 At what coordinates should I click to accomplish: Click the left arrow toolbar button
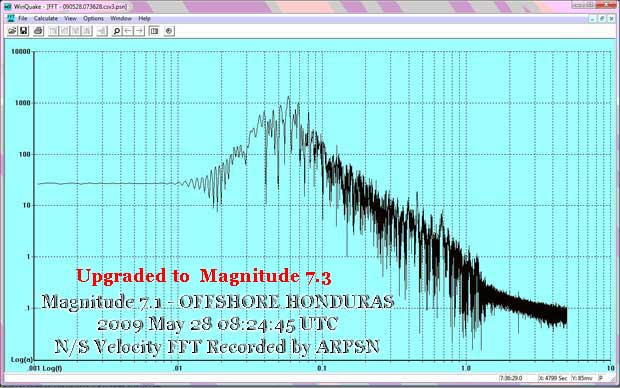tap(128, 31)
